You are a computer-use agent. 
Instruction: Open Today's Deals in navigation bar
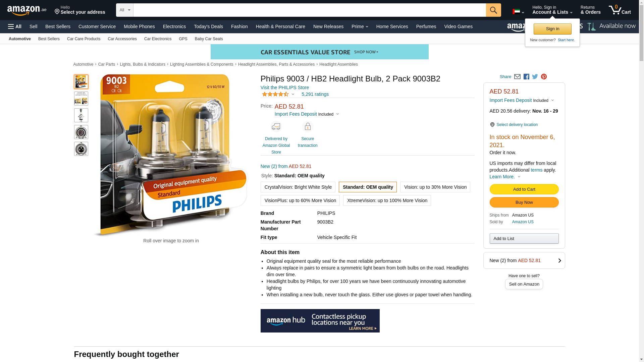tap(208, 26)
